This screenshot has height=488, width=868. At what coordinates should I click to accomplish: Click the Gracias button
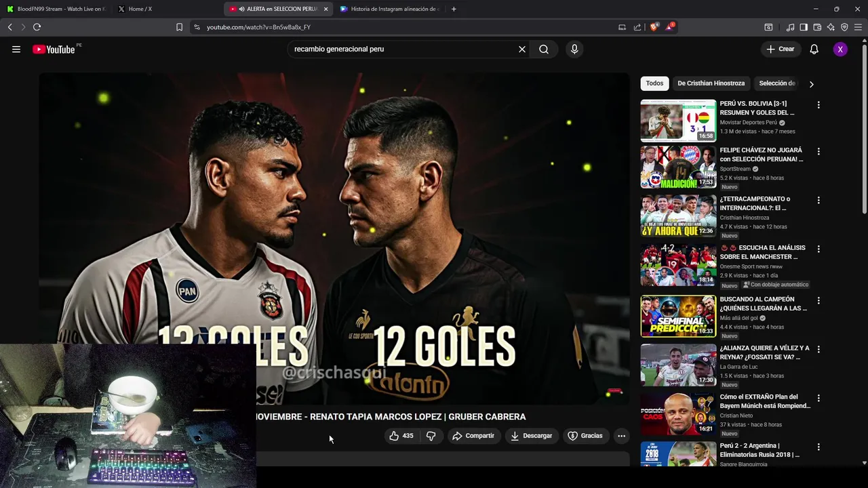(x=585, y=436)
